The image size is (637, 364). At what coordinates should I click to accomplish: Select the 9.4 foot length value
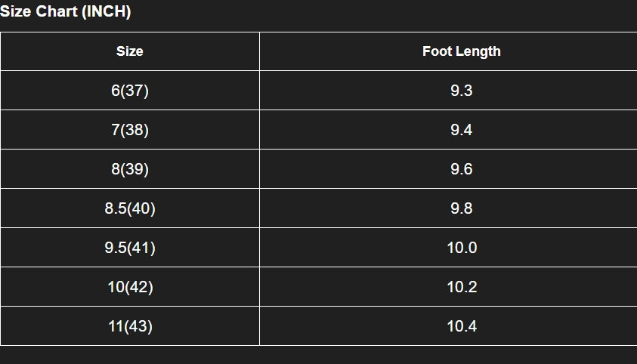coord(462,129)
